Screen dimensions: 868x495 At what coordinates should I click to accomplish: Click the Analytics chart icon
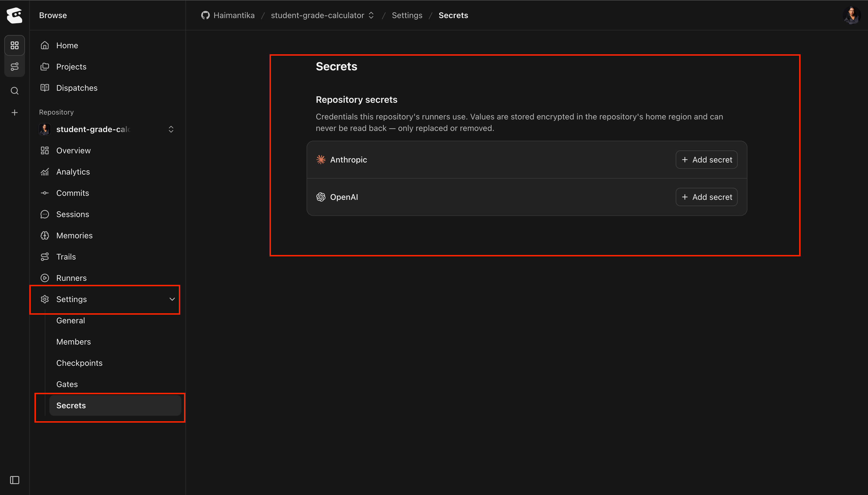45,172
